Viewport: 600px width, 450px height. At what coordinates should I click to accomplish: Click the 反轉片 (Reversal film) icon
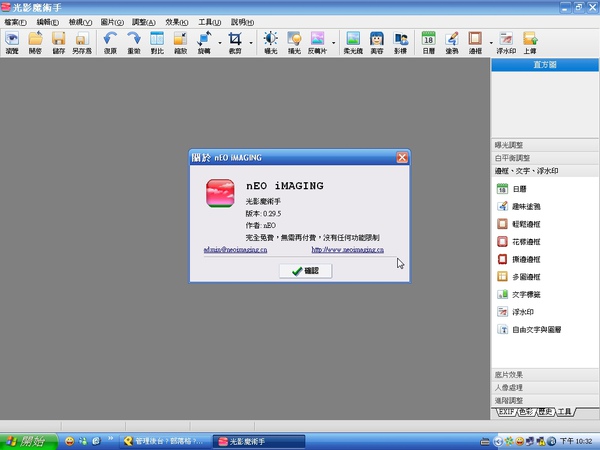[x=318, y=42]
